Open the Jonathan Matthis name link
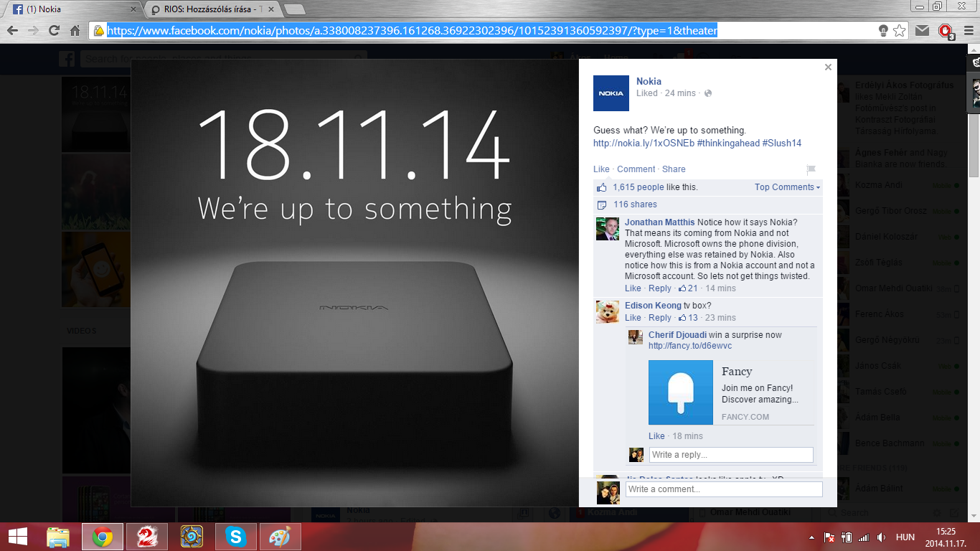This screenshot has height=551, width=980. tap(660, 222)
